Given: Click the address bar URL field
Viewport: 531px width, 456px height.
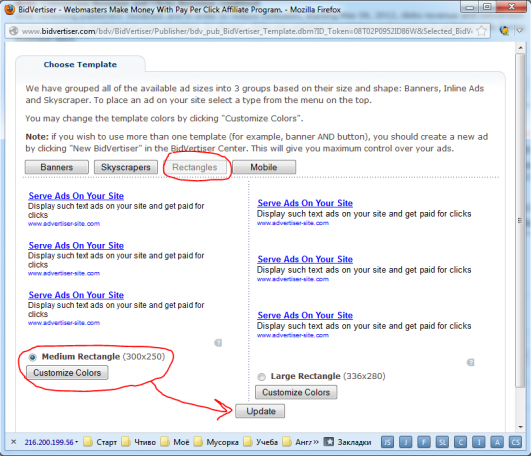Looking at the screenshot, I should pos(247,31).
